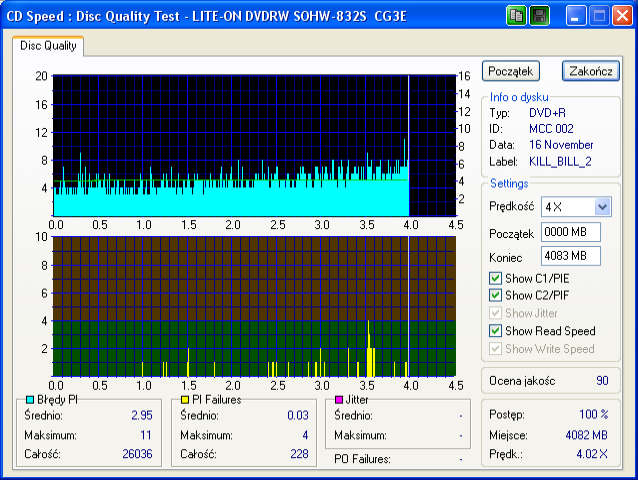The width and height of the screenshot is (638, 480).
Task: Click PI errors average 2.95
Action: [x=142, y=415]
